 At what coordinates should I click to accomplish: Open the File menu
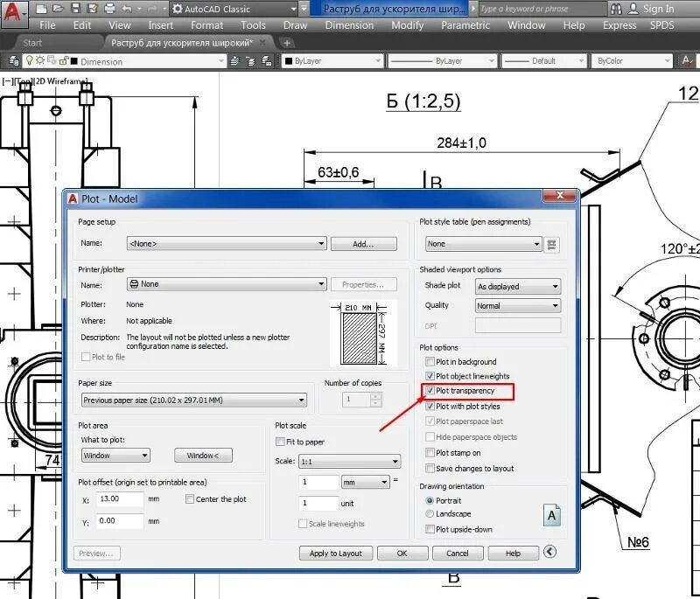(x=47, y=25)
